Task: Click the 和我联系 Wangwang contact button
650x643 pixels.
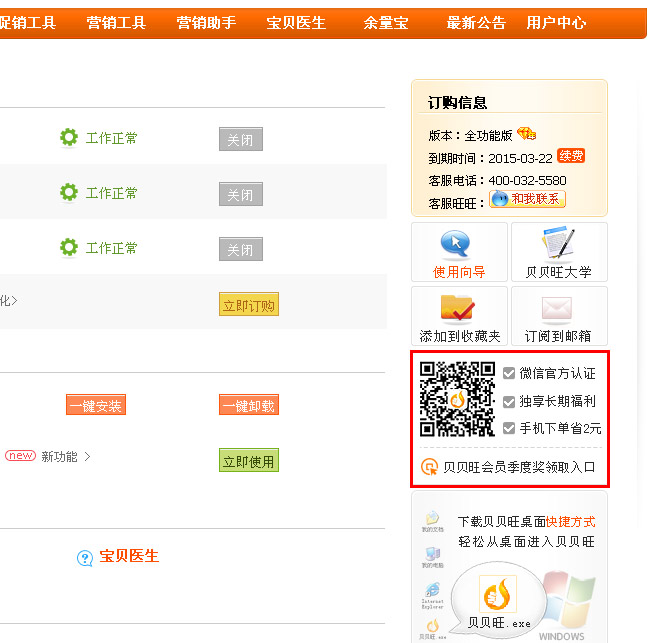Action: pos(527,199)
